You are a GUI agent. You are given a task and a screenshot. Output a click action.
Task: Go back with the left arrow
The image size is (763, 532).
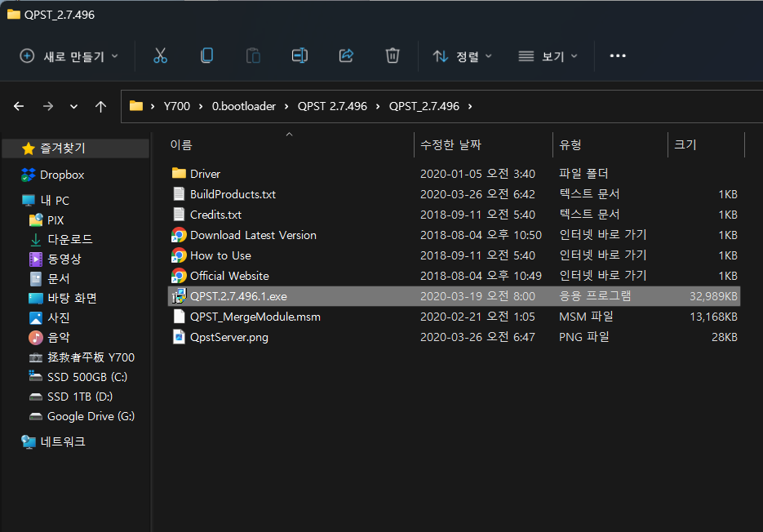tap(19, 106)
